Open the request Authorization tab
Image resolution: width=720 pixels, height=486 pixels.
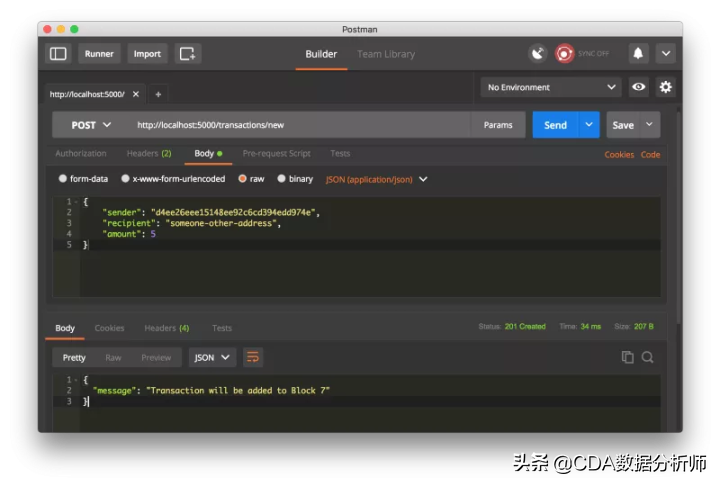tap(81, 153)
